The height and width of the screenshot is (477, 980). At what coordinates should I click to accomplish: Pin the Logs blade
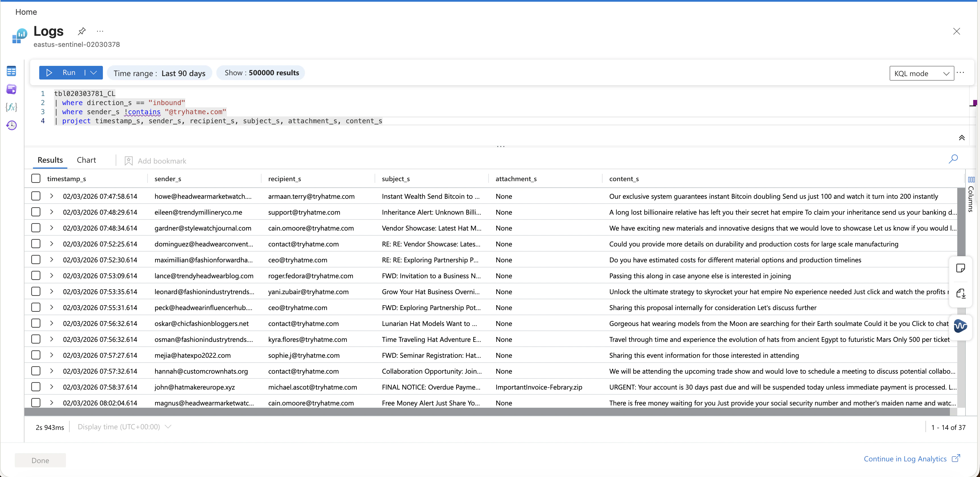[82, 31]
